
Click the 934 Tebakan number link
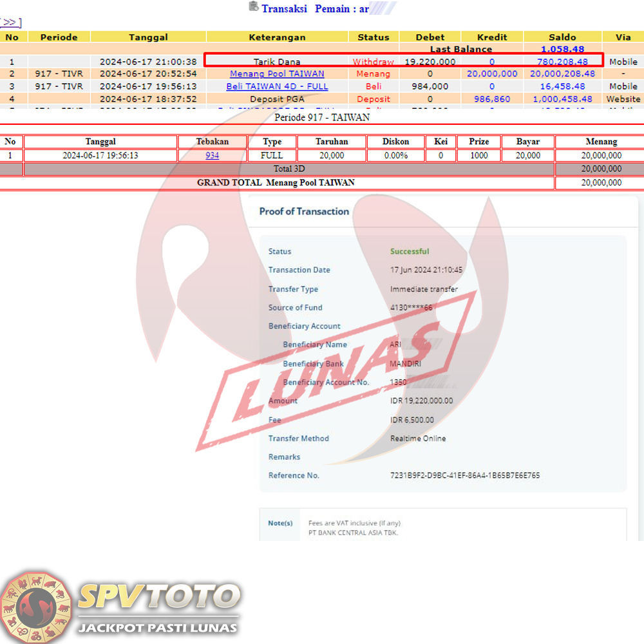click(x=212, y=155)
